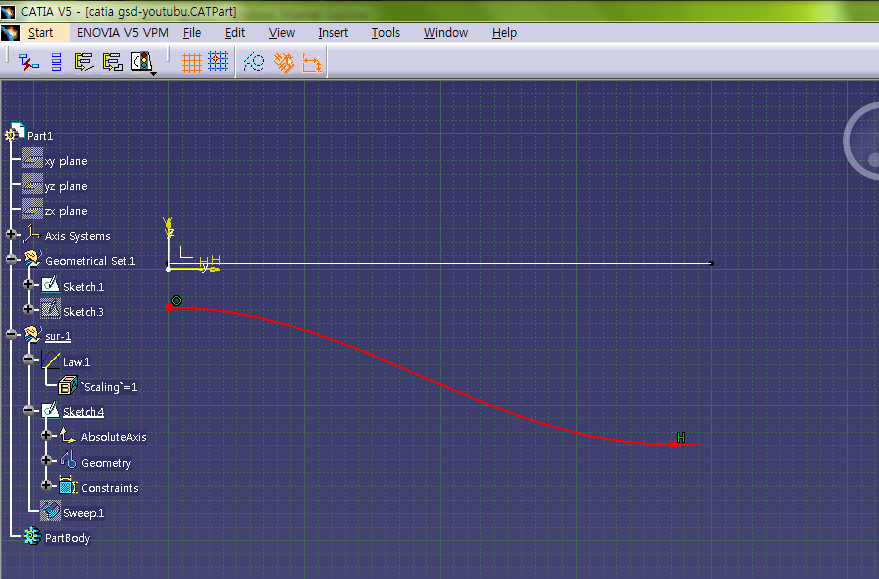Screen dimensions: 879x579
Task: Collapse the Geometrical Set.1 node
Action: (12, 260)
